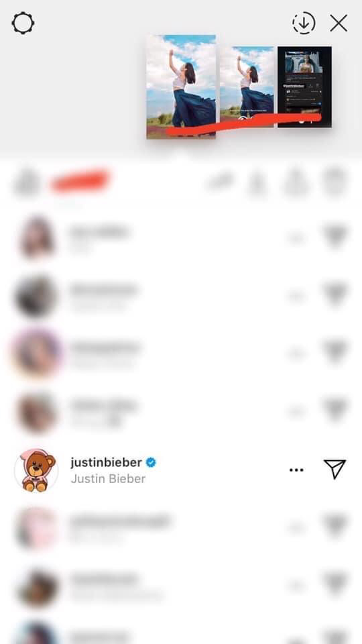Tap blurred send icon in row above justinbieber

(x=335, y=409)
